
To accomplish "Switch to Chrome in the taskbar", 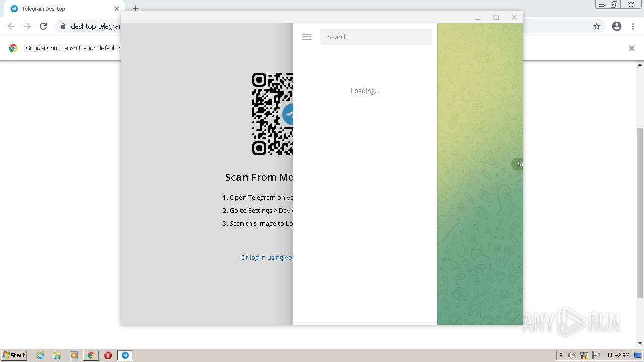I will (x=91, y=355).
